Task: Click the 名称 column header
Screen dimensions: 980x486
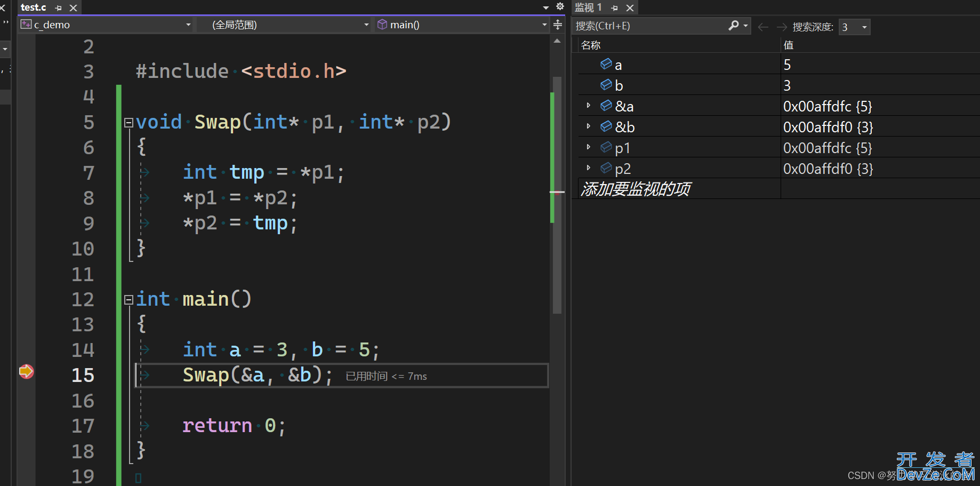Action: click(x=591, y=45)
